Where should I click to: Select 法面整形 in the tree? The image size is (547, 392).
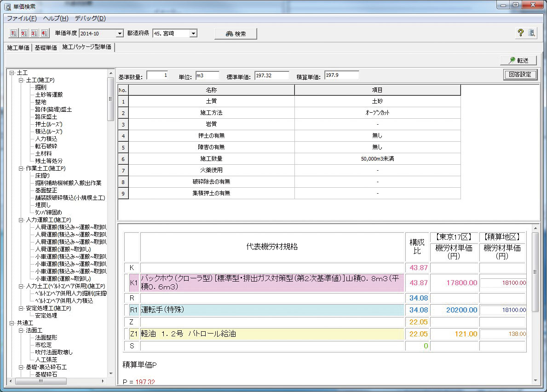46,338
